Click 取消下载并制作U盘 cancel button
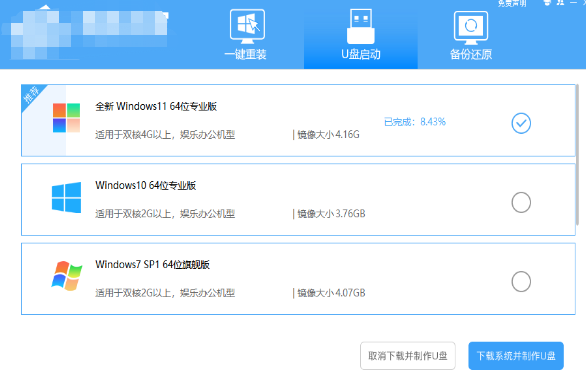586x377 pixels. (408, 356)
